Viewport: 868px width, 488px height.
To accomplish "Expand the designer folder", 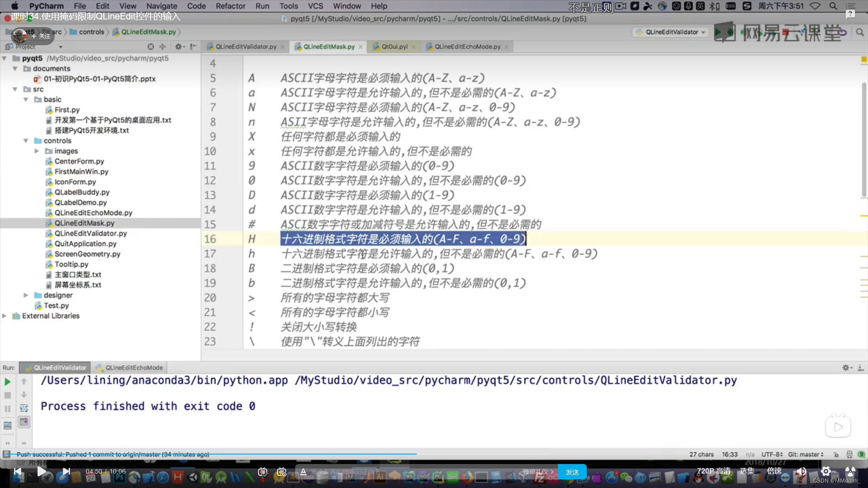I will point(26,296).
